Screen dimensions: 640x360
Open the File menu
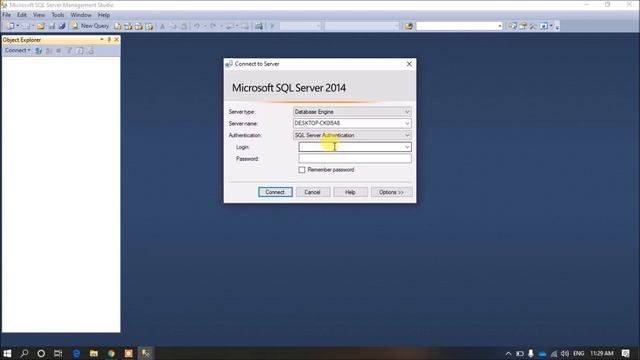tap(7, 15)
